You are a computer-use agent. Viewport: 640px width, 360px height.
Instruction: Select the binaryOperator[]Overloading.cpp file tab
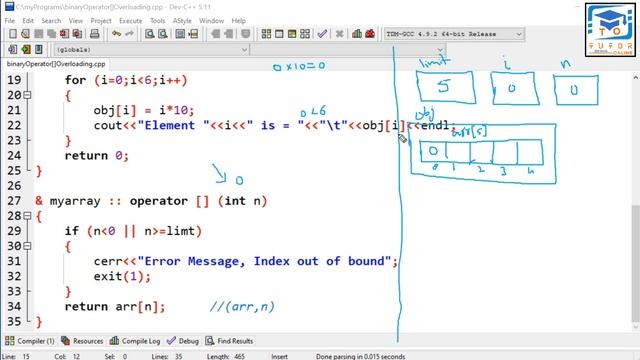(x=56, y=64)
